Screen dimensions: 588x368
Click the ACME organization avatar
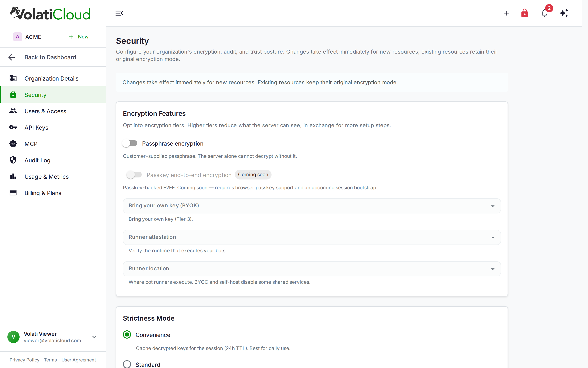pos(18,37)
